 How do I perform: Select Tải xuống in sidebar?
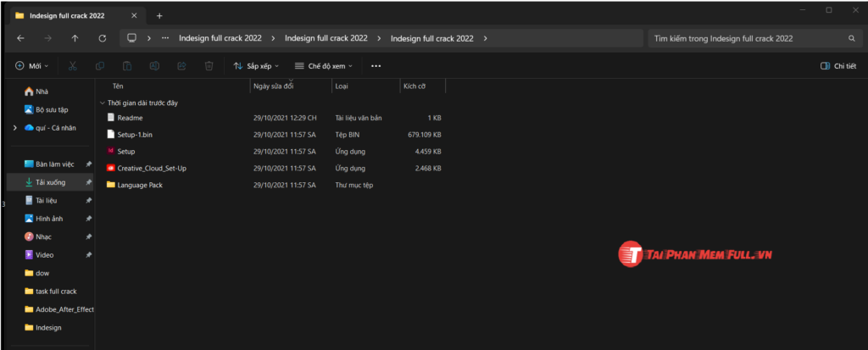click(x=52, y=182)
